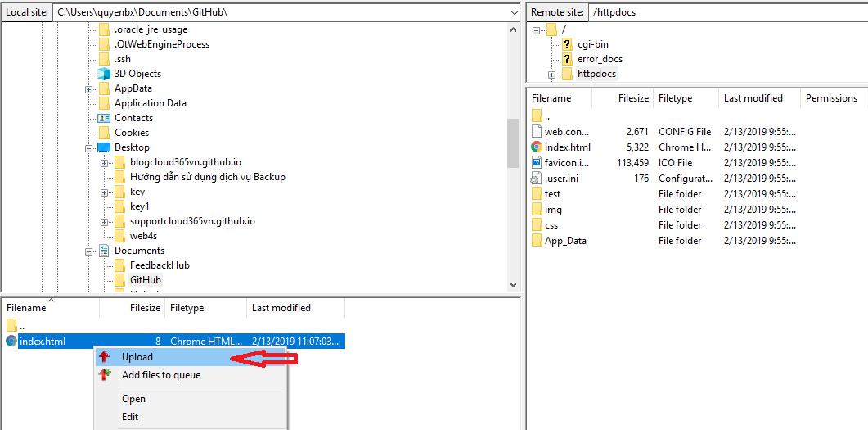Select the GitHub folder in tree

(146, 280)
